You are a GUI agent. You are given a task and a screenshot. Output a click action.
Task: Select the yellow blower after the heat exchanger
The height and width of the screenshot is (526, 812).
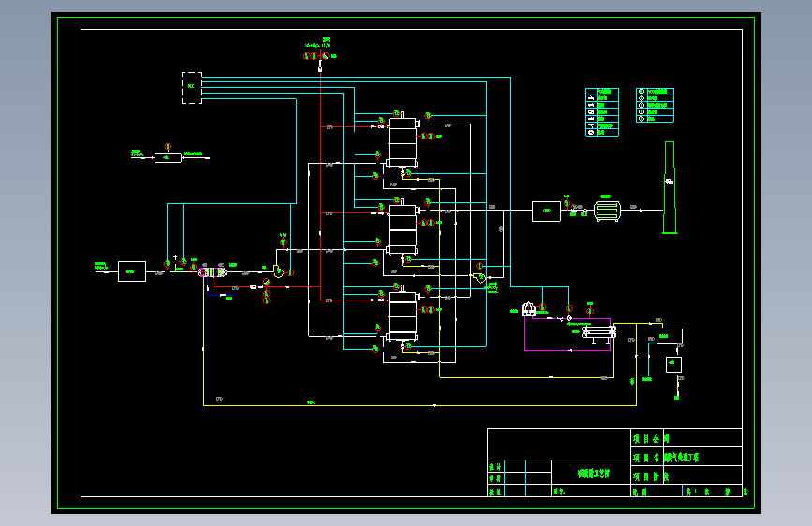[278, 270]
